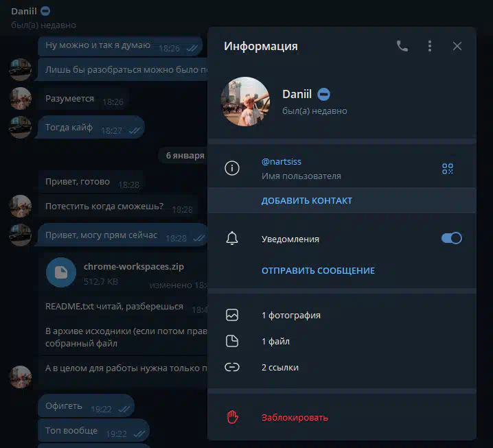This screenshot has width=493, height=448.
Task: Show the QR code for @nartsiss
Action: point(448,169)
